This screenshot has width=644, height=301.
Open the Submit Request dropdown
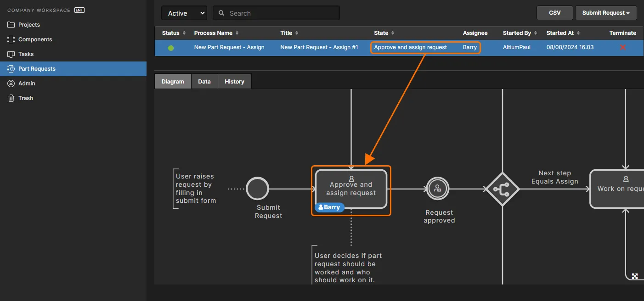coord(606,13)
